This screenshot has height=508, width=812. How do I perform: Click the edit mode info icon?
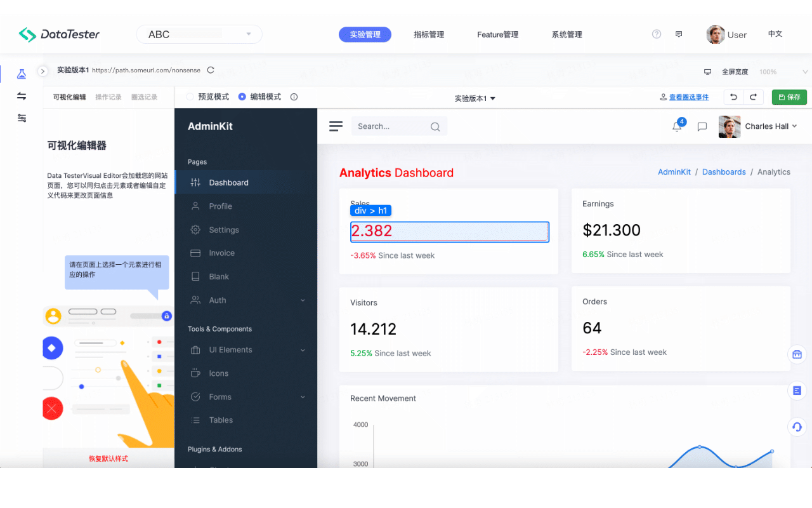point(294,97)
